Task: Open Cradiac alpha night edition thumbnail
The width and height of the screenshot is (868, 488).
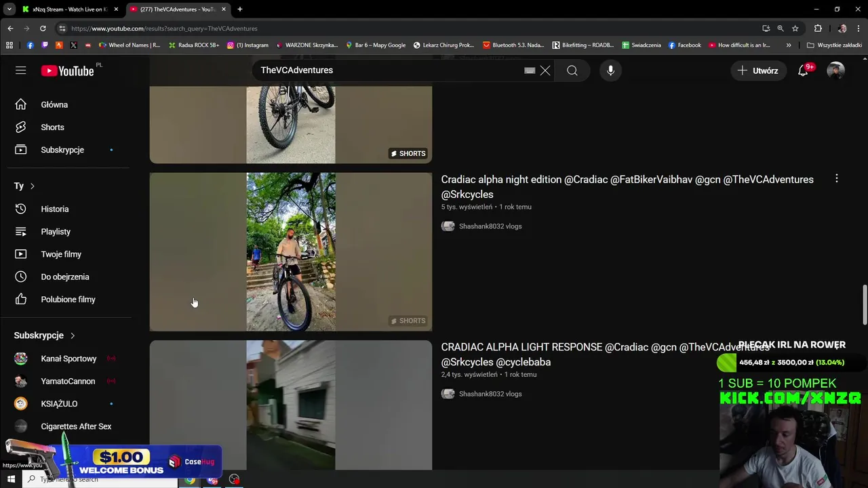Action: point(291,251)
